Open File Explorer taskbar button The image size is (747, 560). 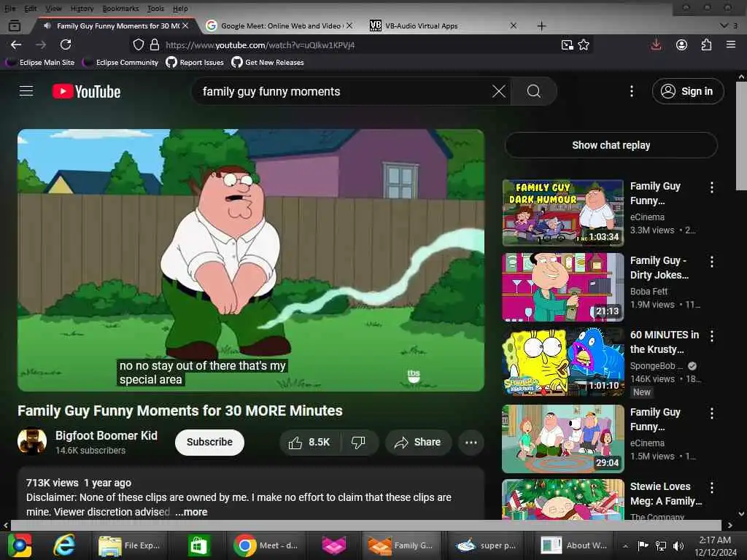(130, 545)
